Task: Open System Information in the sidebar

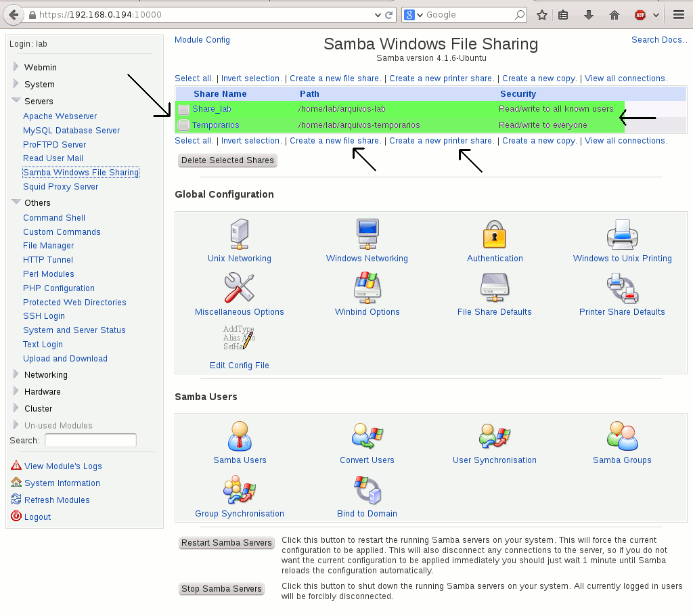Action: click(x=62, y=483)
